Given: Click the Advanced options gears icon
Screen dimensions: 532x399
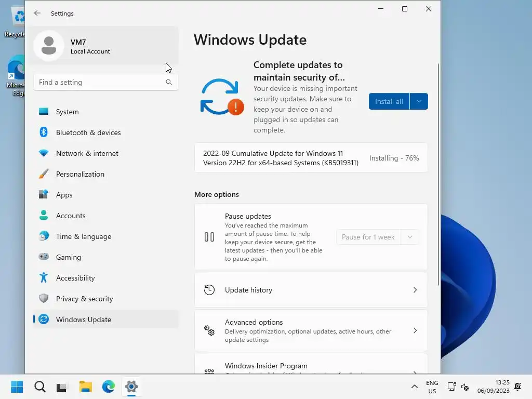Looking at the screenshot, I should click(x=209, y=330).
